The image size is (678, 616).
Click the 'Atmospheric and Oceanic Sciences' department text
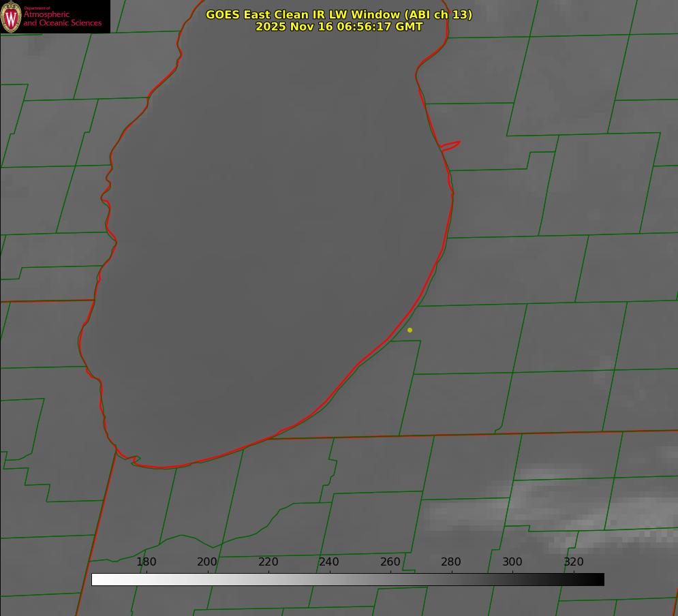pyautogui.click(x=62, y=18)
